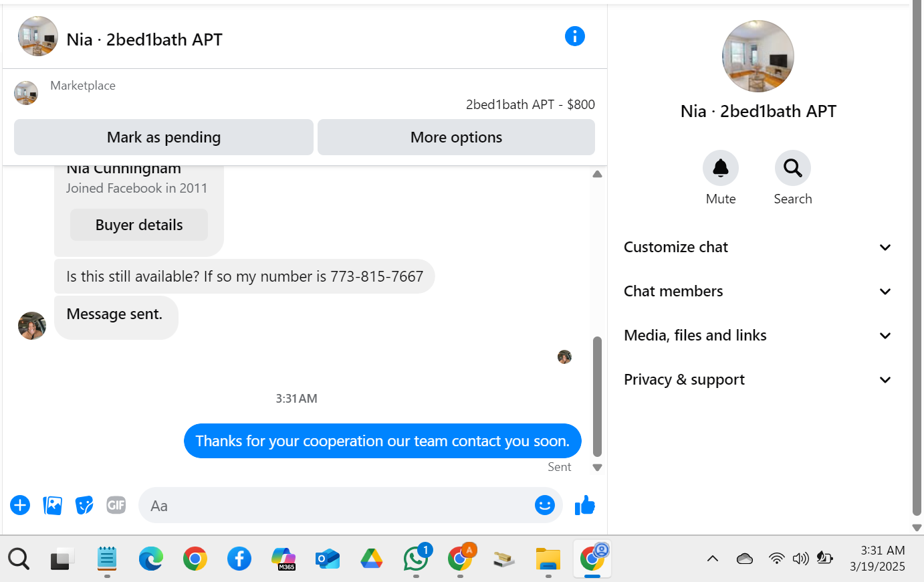Expand Privacy & support section
This screenshot has height=582, width=924.
pos(758,380)
